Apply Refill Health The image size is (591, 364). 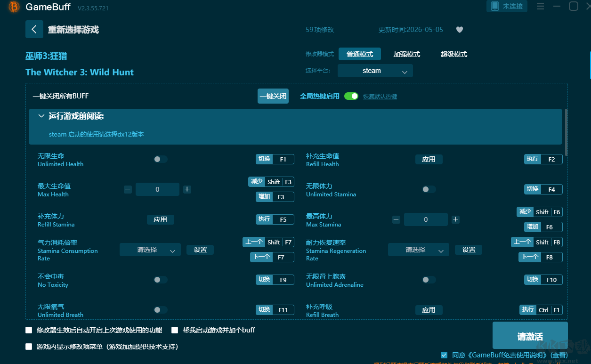[x=429, y=159]
